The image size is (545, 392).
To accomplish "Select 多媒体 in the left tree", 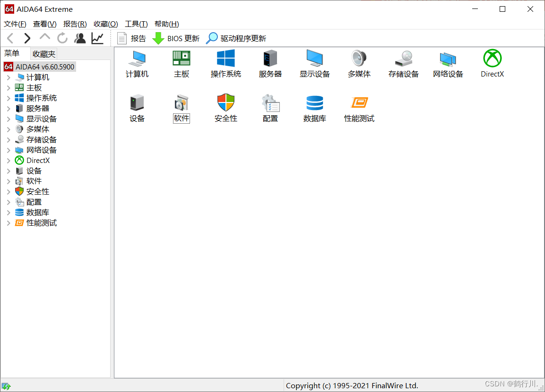I will click(32, 129).
